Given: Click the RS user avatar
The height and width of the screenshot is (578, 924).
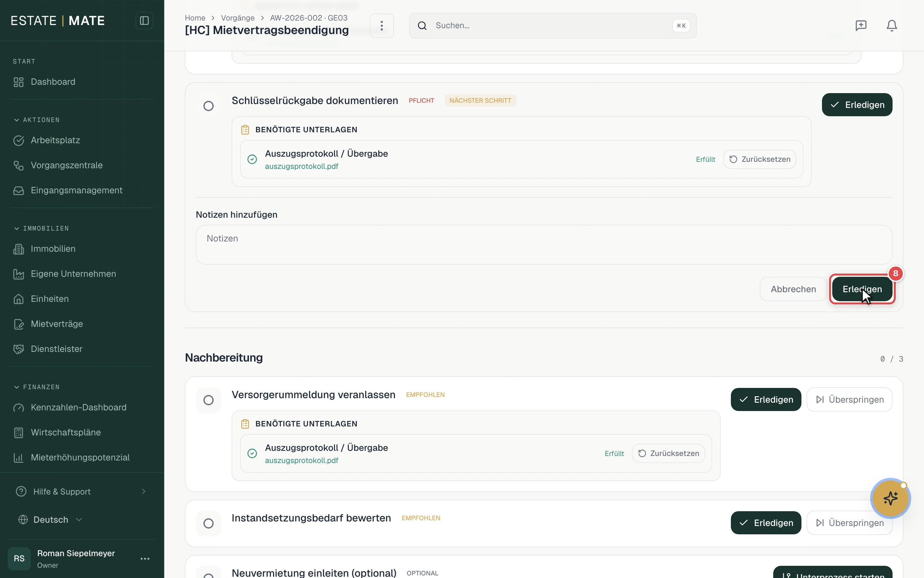Looking at the screenshot, I should (19, 558).
